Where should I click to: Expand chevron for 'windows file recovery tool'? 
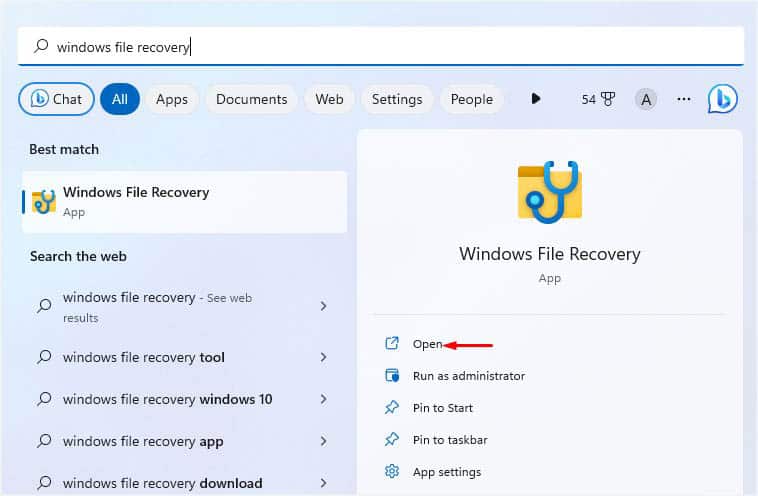point(323,357)
